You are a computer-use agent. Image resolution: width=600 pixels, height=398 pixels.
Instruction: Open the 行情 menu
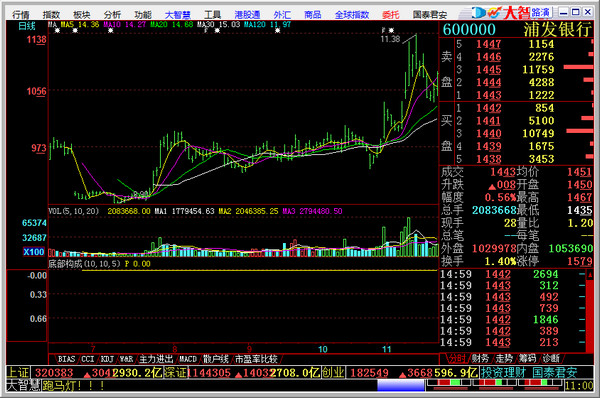21,15
